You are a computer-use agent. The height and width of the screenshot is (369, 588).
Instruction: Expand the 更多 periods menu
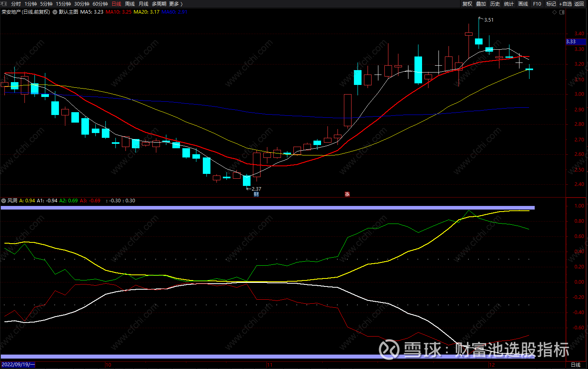[x=176, y=4]
